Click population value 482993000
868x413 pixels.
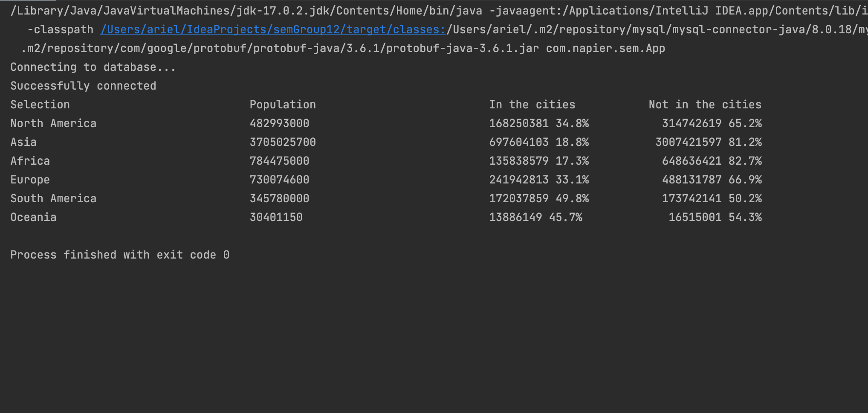pyautogui.click(x=279, y=123)
